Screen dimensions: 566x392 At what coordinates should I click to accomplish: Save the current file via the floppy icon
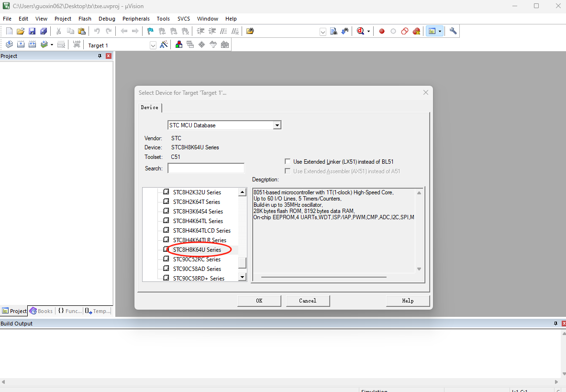[32, 31]
